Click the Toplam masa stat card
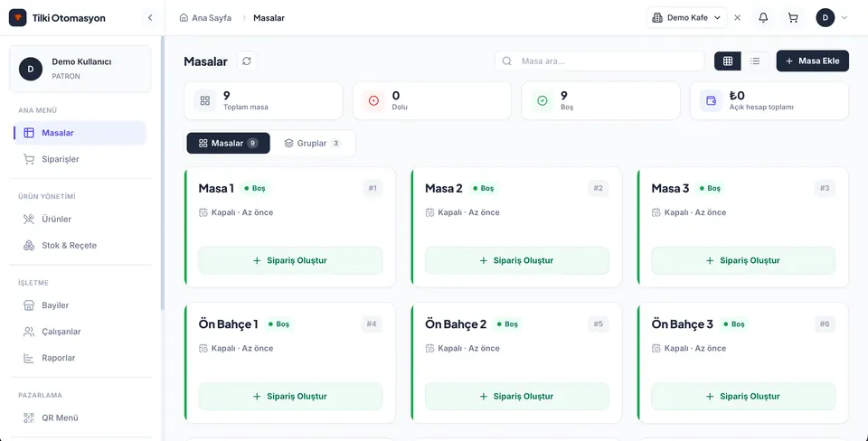Viewport: 868px width, 441px height. pyautogui.click(x=263, y=100)
